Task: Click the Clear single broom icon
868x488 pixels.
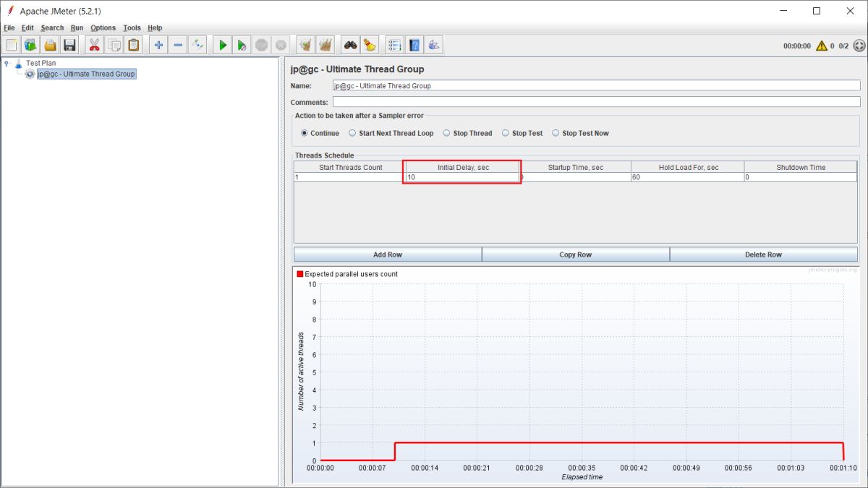Action: coord(305,45)
